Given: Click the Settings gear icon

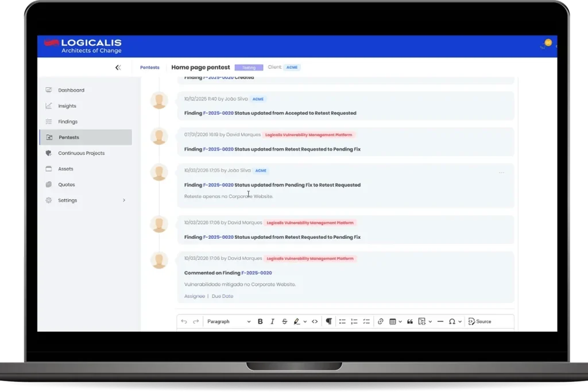Looking at the screenshot, I should (x=49, y=200).
